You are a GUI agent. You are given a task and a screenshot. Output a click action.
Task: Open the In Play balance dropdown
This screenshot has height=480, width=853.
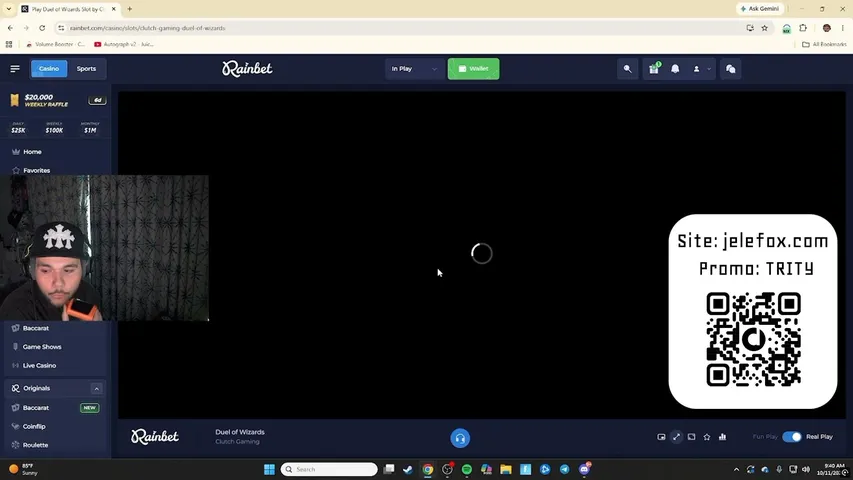[x=414, y=69]
